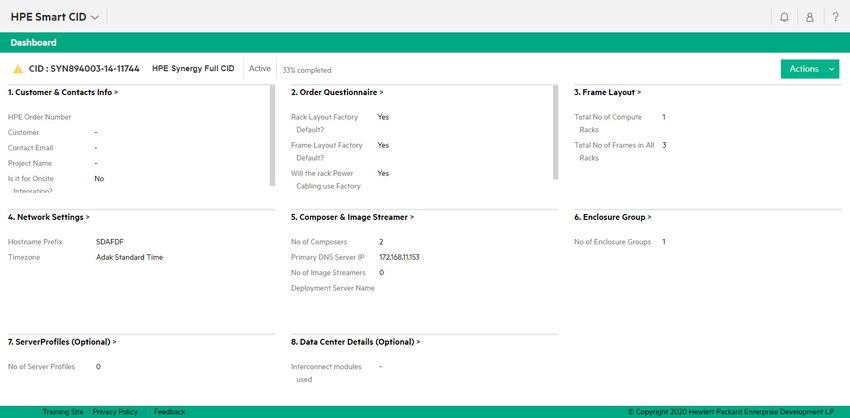Open the Actions dropdown button
Viewport: 850px width, 418px height.
pos(809,69)
